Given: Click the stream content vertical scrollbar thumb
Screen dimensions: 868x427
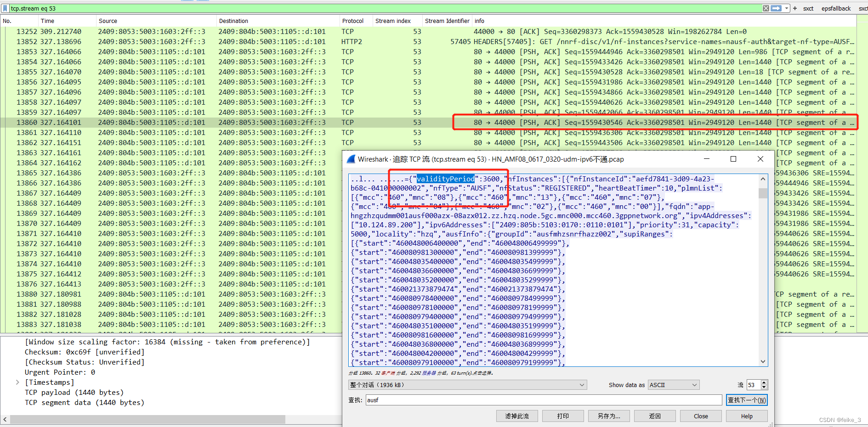Looking at the screenshot, I should coord(763,193).
